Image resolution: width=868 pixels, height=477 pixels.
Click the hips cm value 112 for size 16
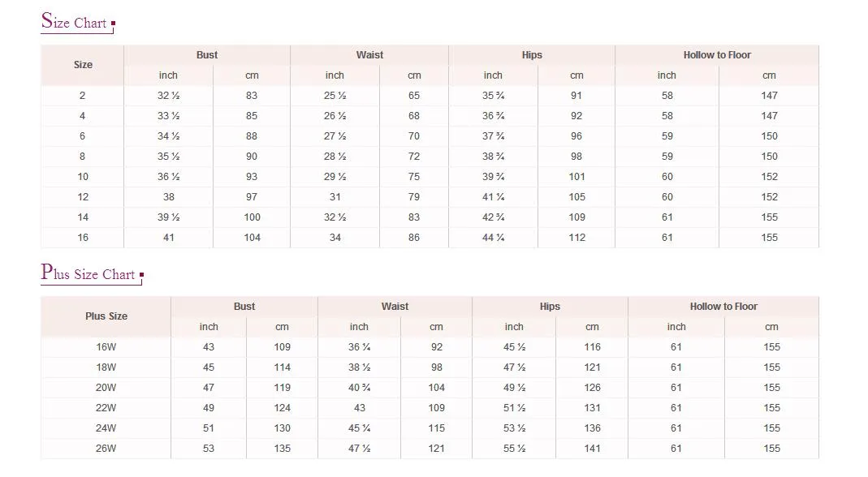tap(577, 238)
